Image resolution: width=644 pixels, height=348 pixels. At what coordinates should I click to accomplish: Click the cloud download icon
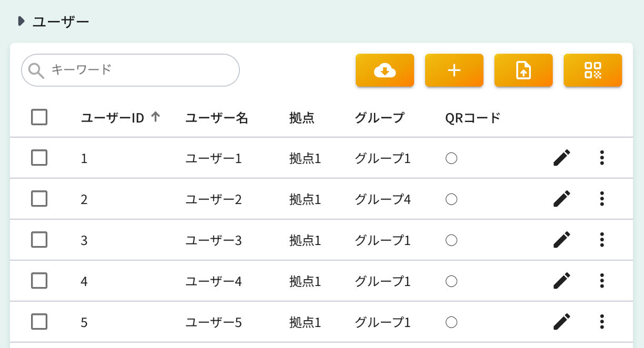click(x=385, y=70)
